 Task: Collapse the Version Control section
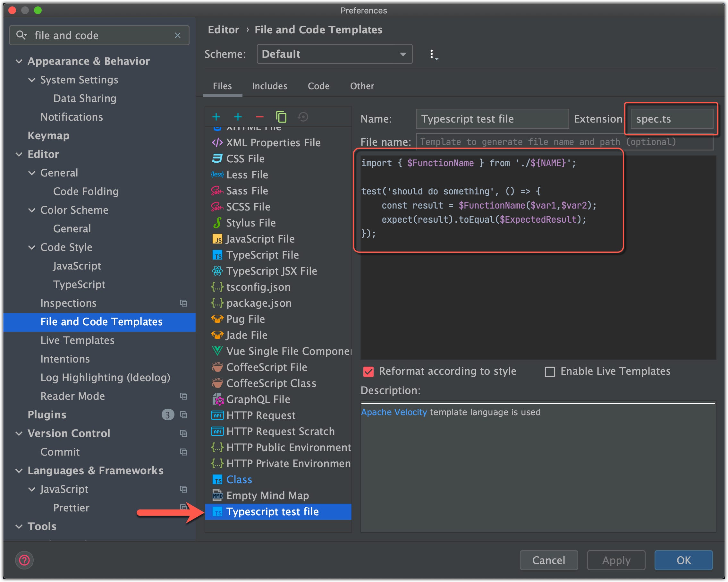point(19,433)
